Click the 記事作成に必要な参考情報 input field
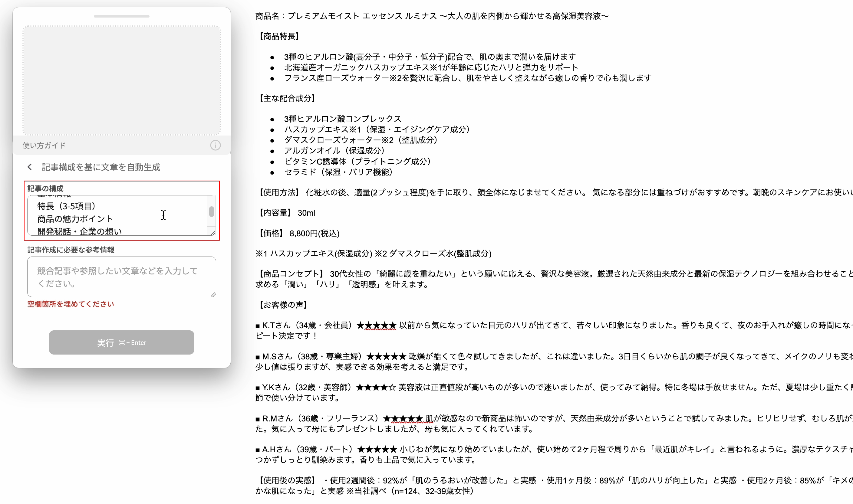This screenshot has width=853, height=504. coord(121,277)
